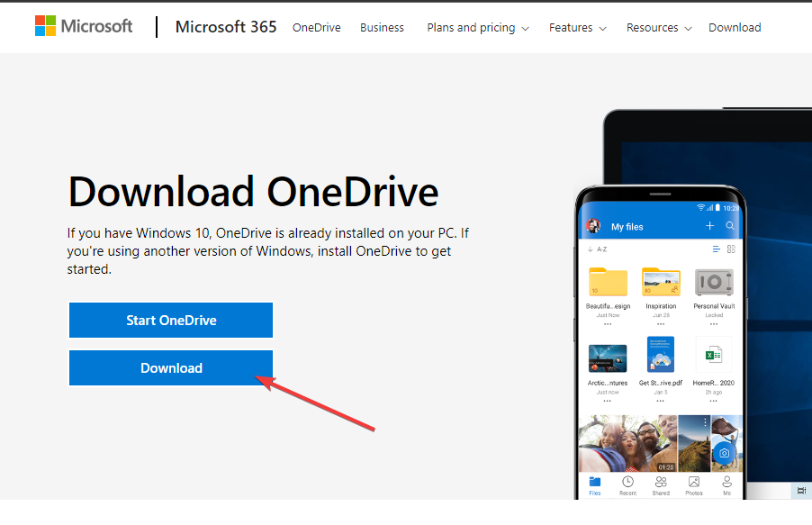Open the Arctic...ntures presentation thumbnail

[608, 358]
